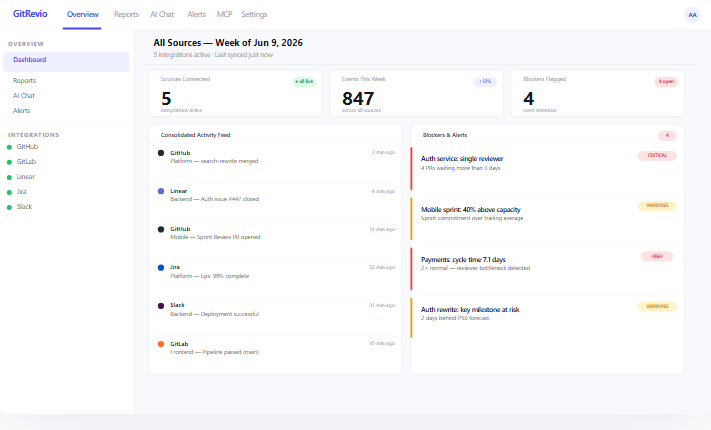Image resolution: width=711 pixels, height=430 pixels.
Task: Open 'Frontend — Pipeline passed (main)' activity
Action: click(214, 352)
